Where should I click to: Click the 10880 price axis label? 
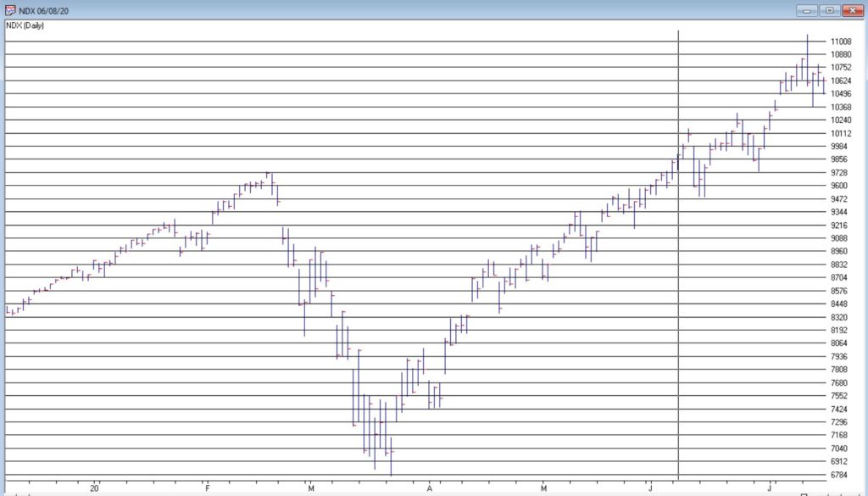pos(841,54)
